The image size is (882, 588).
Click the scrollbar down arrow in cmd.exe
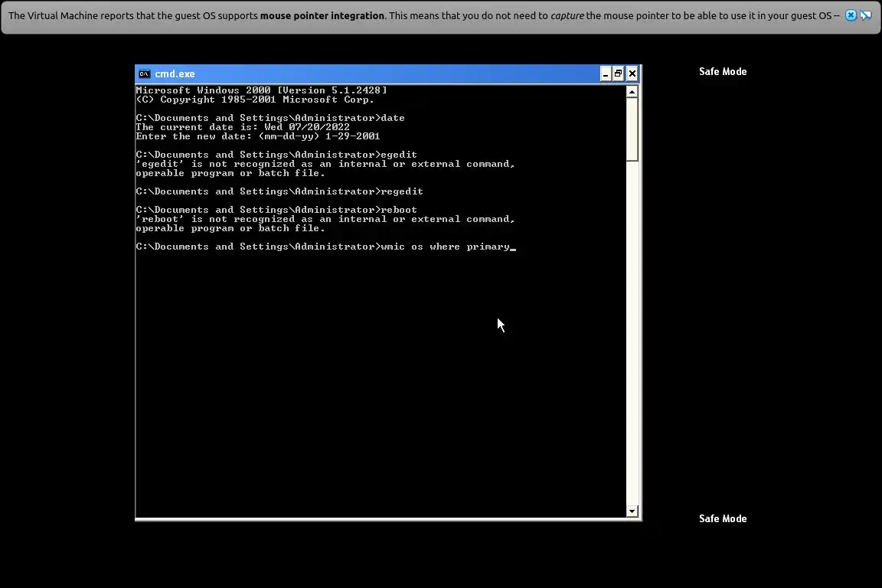click(x=632, y=511)
